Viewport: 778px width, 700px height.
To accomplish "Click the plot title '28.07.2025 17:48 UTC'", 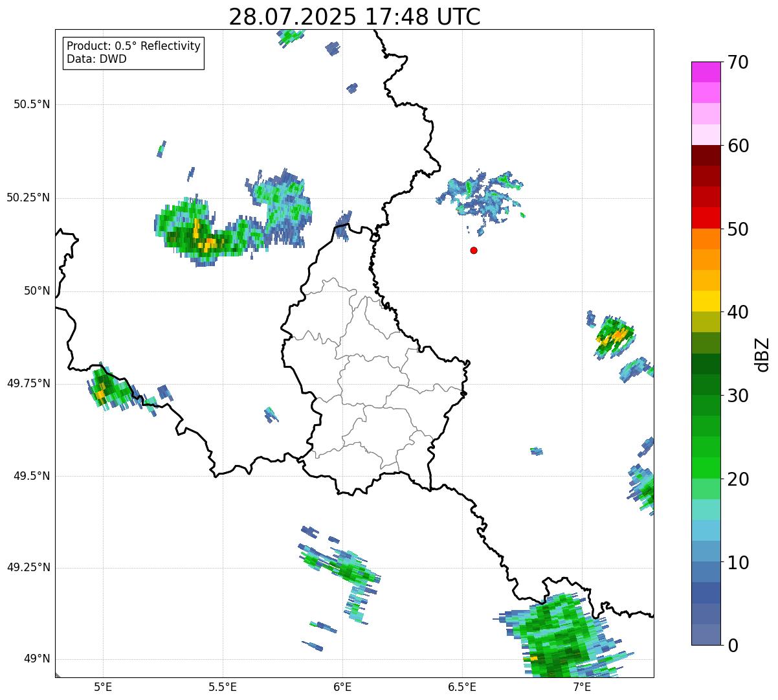I will (355, 17).
